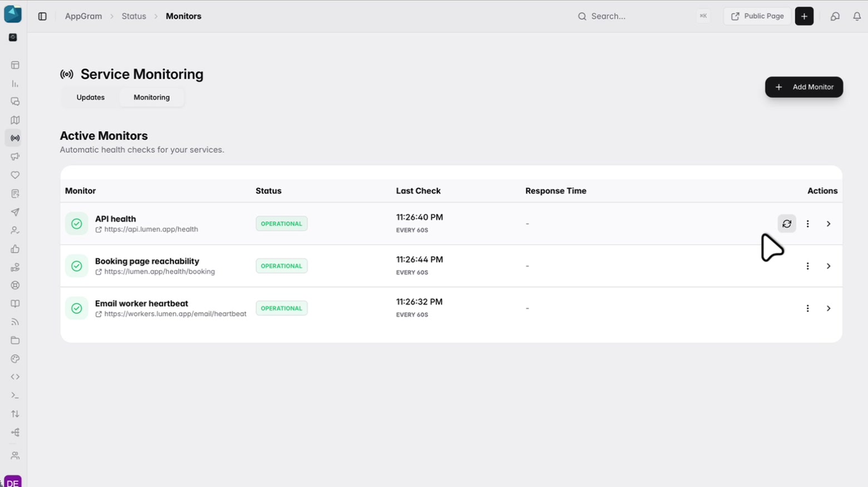Click the small dark workspace square icon
Image resolution: width=868 pixels, height=487 pixels.
[13, 37]
